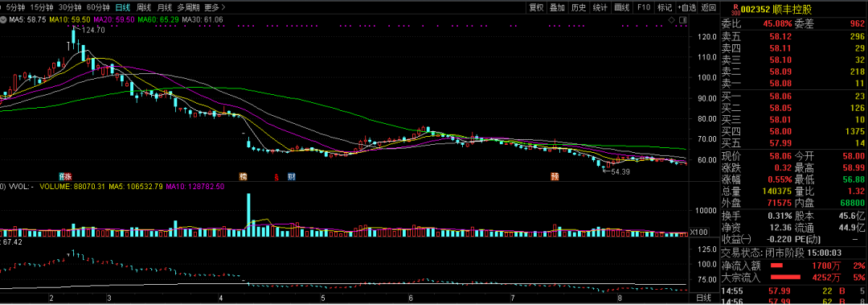This screenshot has width=868, height=305.
Task: Toggle the side panel layout icon
Action: (x=682, y=20)
